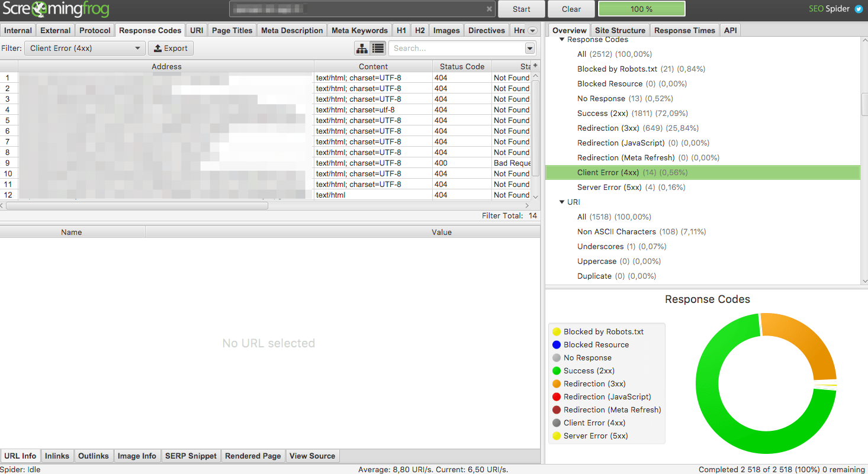
Task: Click the Search input field
Action: tap(456, 49)
